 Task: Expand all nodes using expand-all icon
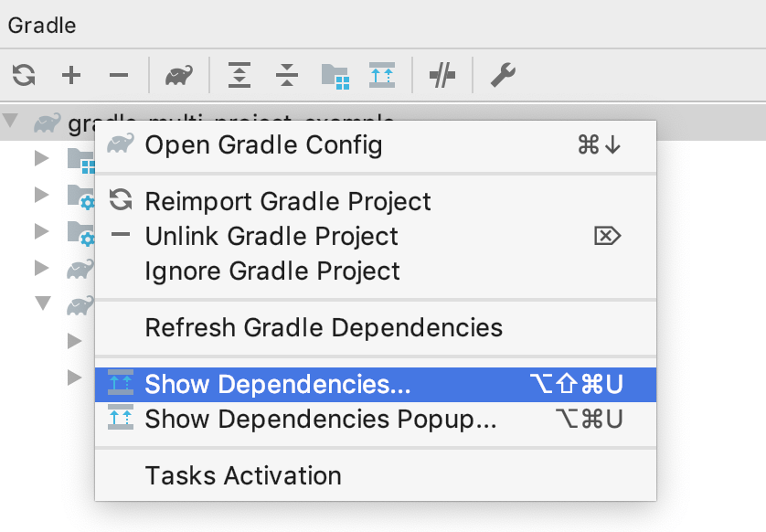tap(239, 75)
